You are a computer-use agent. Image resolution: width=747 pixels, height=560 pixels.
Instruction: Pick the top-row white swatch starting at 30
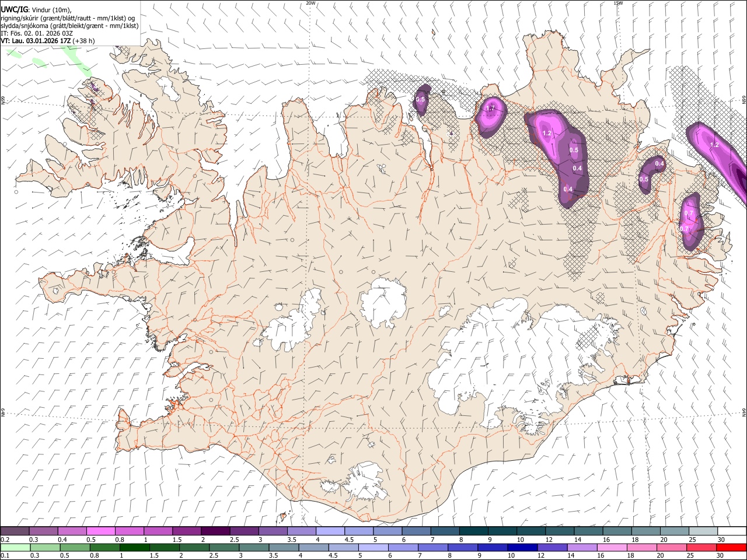coord(731,531)
